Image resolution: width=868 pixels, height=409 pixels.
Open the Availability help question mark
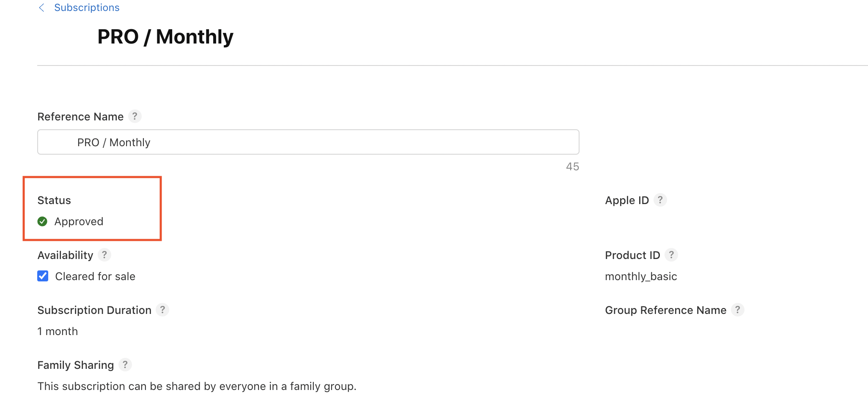pyautogui.click(x=104, y=255)
